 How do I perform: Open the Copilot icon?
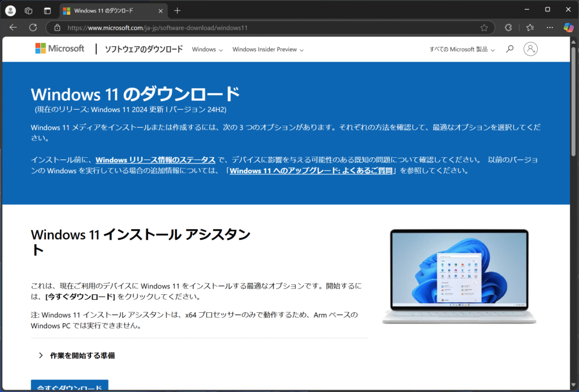[x=569, y=28]
